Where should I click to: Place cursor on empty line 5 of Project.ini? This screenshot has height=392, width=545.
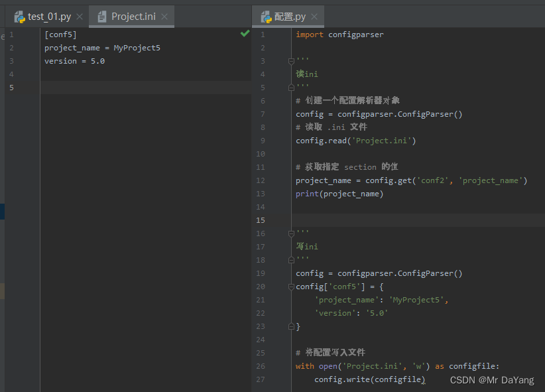pyautogui.click(x=146, y=88)
